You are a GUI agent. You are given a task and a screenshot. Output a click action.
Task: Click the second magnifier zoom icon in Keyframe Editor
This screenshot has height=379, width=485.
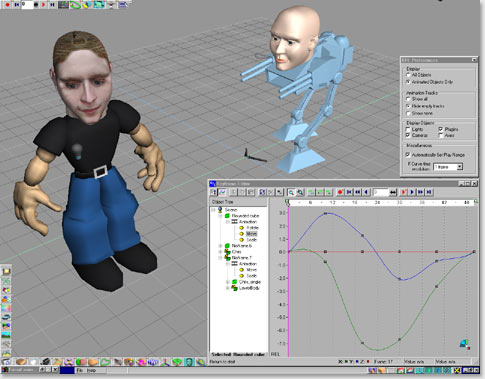(x=300, y=192)
